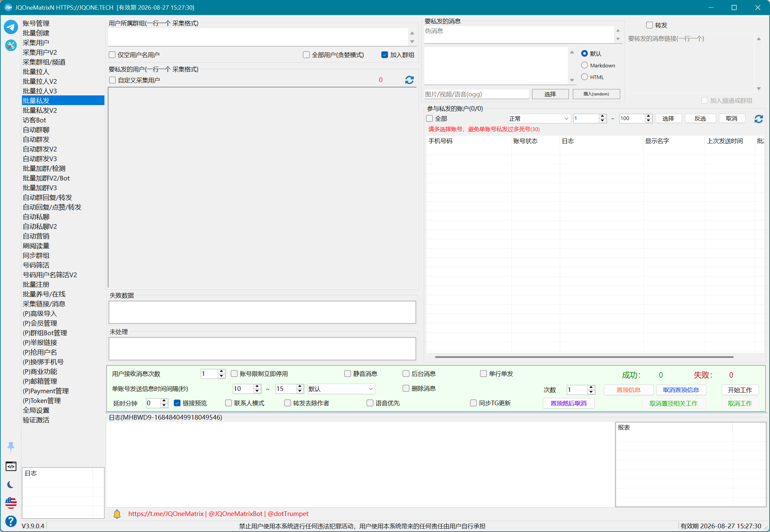The height and width of the screenshot is (532, 770).
Task: Decrease the account range end value
Action: point(649,121)
